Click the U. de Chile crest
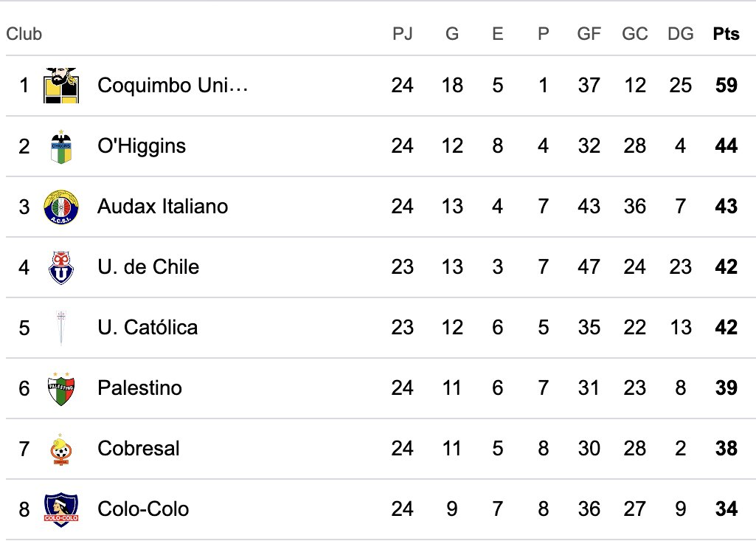The width and height of the screenshot is (756, 541). pos(60,267)
